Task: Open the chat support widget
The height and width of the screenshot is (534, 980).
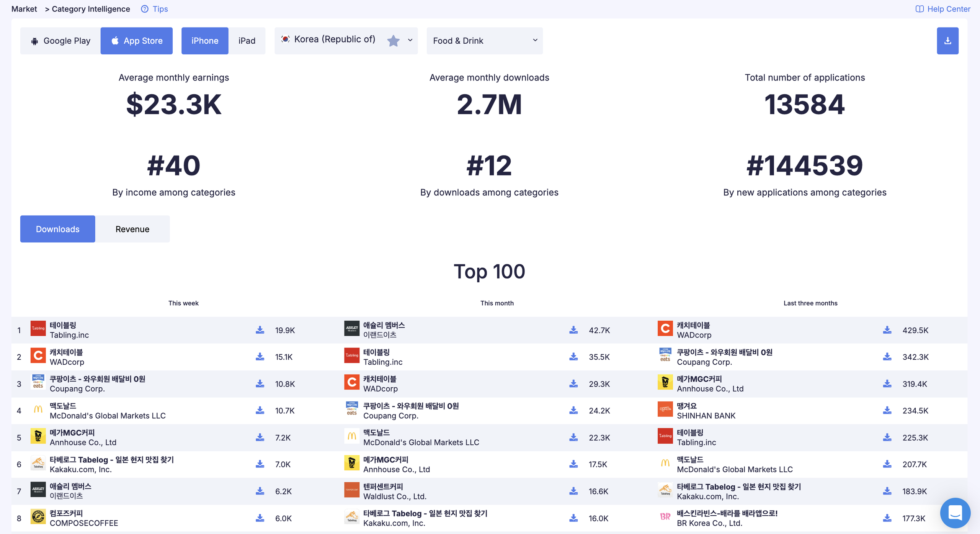Action: tap(955, 513)
